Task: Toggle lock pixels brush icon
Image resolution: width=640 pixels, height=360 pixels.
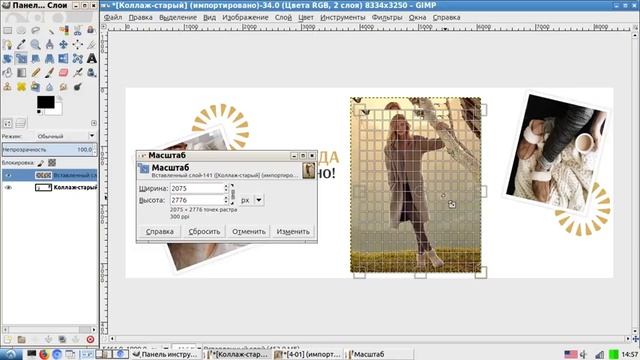Action: 41,163
